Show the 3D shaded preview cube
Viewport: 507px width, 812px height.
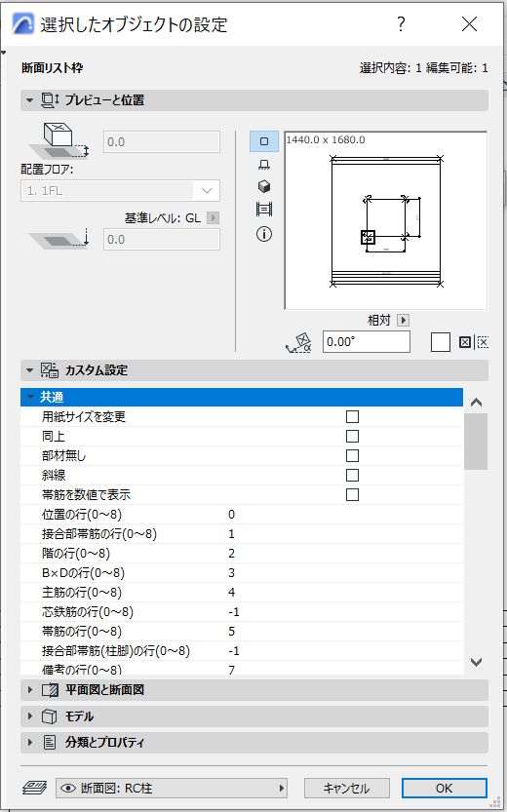[x=264, y=186]
